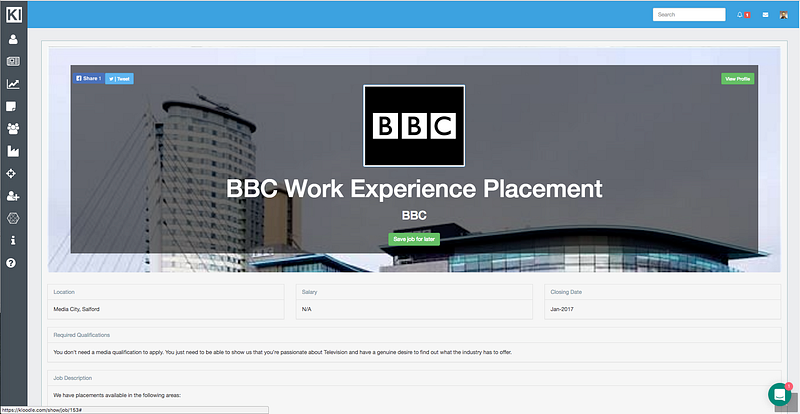The image size is (800, 414).
Task: Click the BBC Work Experience Placement title
Action: [414, 189]
